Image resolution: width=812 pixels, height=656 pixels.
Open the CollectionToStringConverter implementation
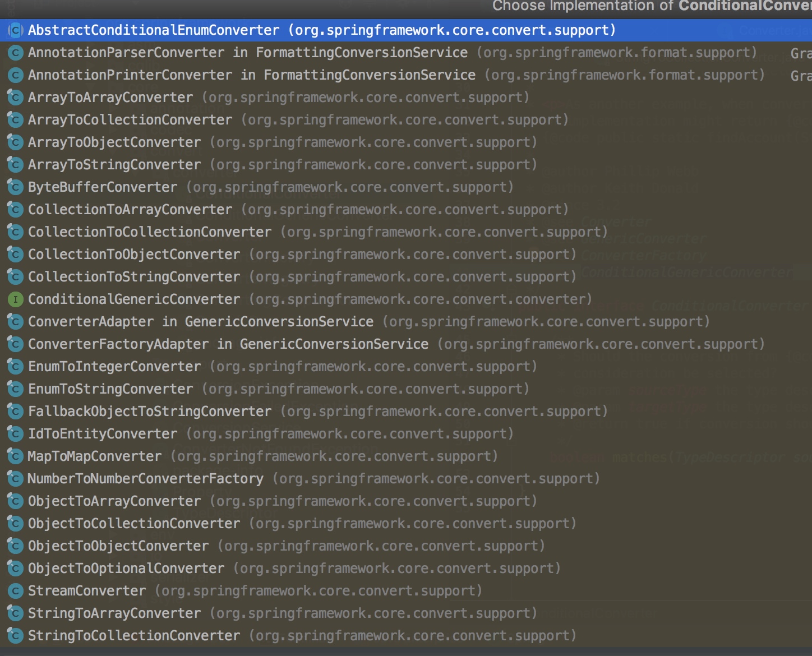[x=133, y=277]
